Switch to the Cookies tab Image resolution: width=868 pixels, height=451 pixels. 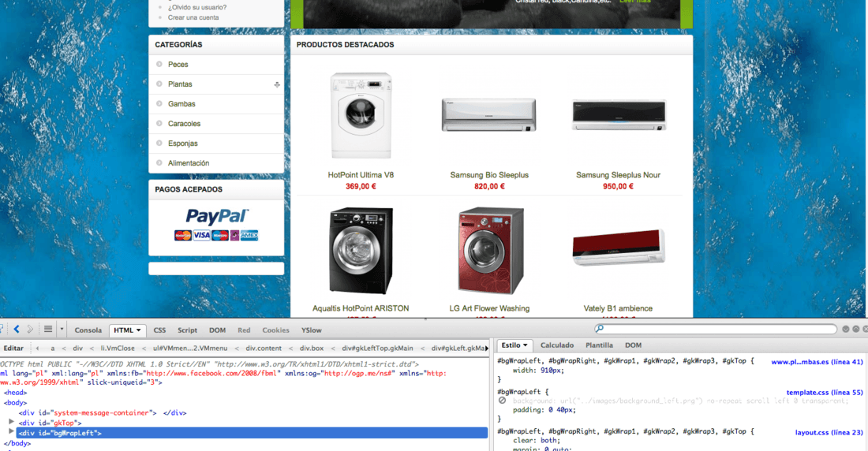[x=275, y=330]
